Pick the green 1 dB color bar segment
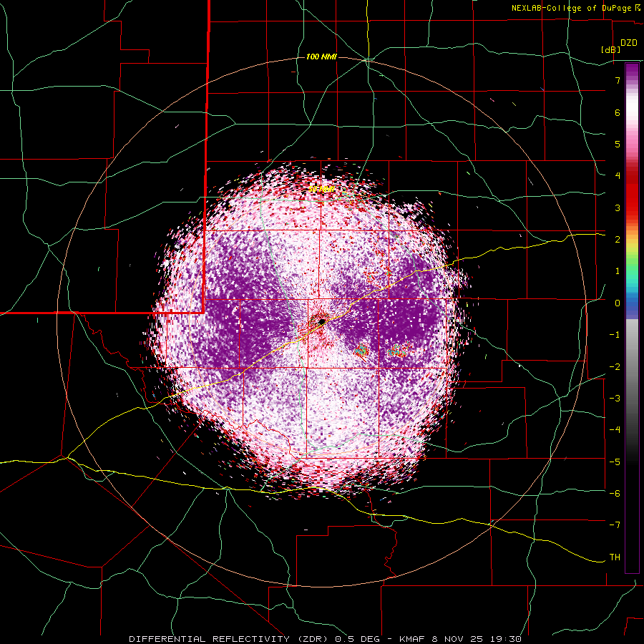 [632, 271]
